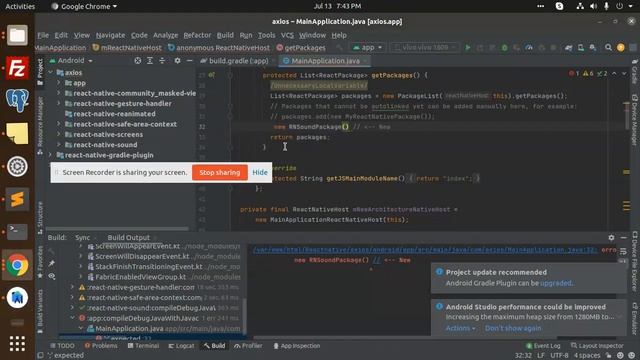Select opened file target icon in project panel
640x360 pixels.
(x=138, y=60)
